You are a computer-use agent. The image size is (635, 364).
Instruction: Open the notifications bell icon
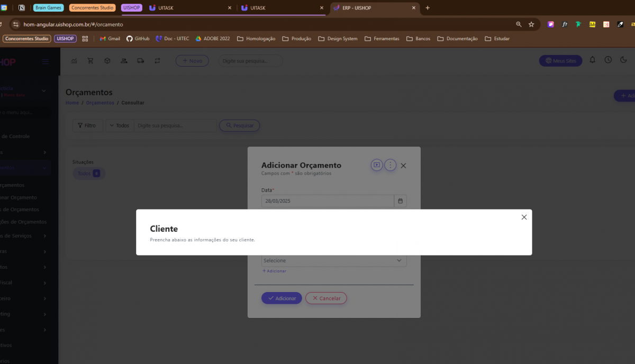coord(592,60)
